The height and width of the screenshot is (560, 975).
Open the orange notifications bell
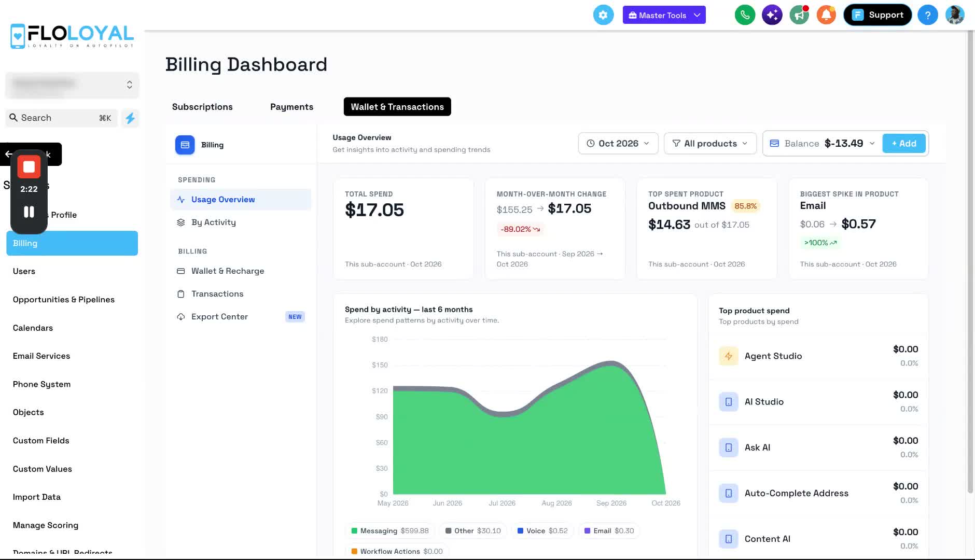click(x=826, y=15)
